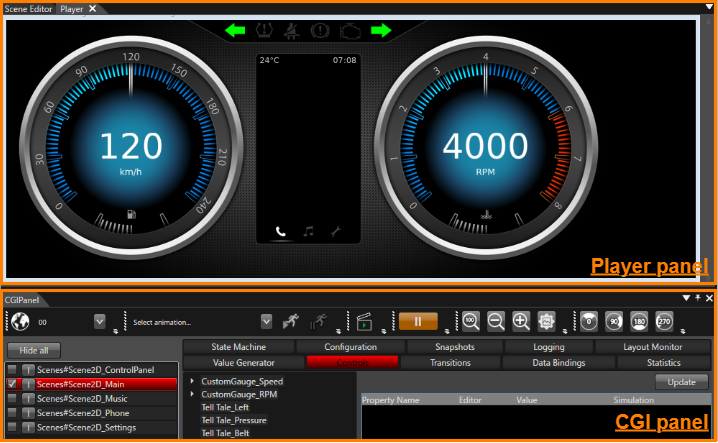Click the globe language icon
The width and height of the screenshot is (718, 443).
point(20,322)
